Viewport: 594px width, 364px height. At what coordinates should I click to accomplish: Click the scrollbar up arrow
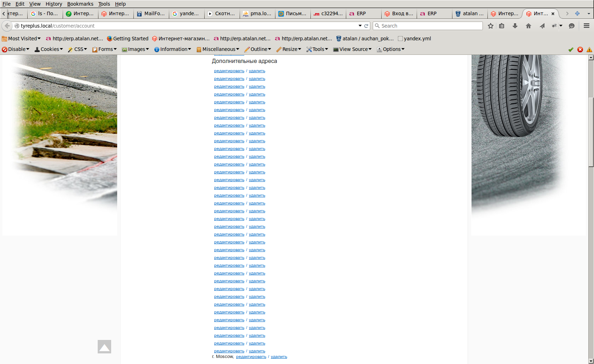coord(591,57)
